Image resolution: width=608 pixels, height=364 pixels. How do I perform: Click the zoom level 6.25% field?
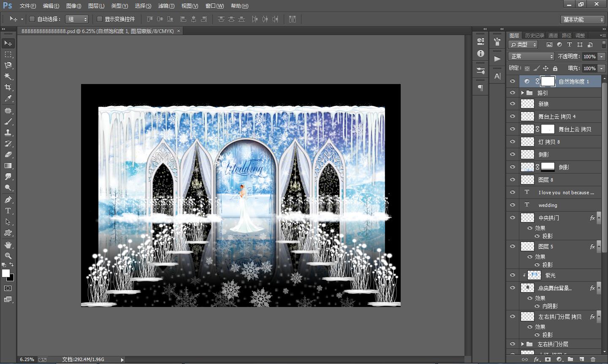pos(27,359)
